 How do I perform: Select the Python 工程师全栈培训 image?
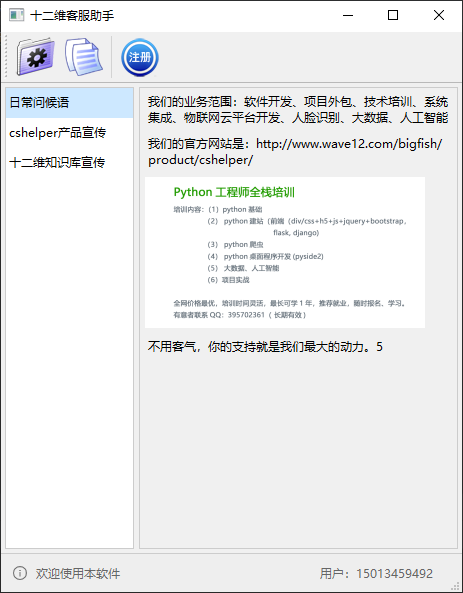[285, 252]
